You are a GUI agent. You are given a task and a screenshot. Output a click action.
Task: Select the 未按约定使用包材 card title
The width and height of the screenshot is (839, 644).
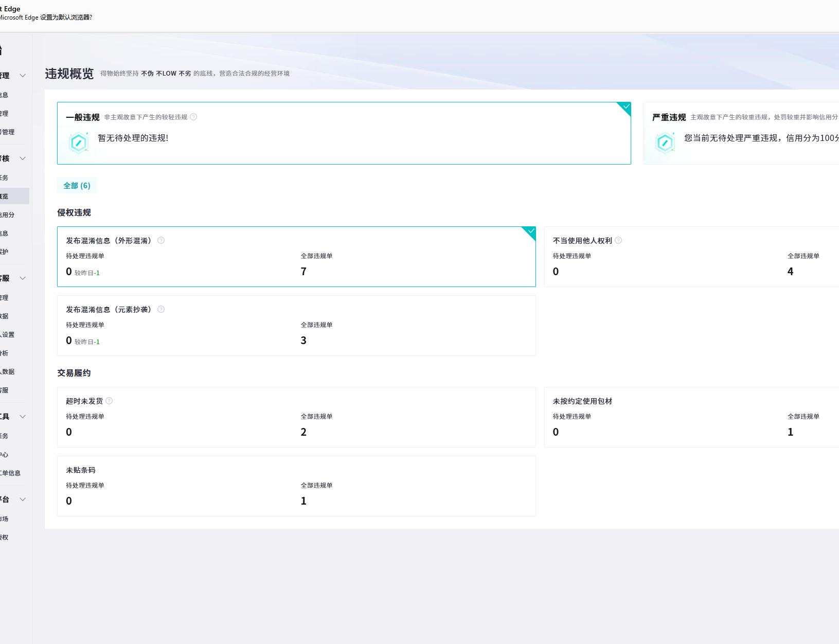pos(582,401)
